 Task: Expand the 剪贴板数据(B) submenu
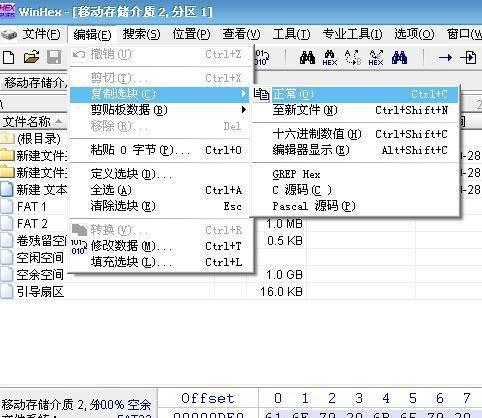coord(160,110)
